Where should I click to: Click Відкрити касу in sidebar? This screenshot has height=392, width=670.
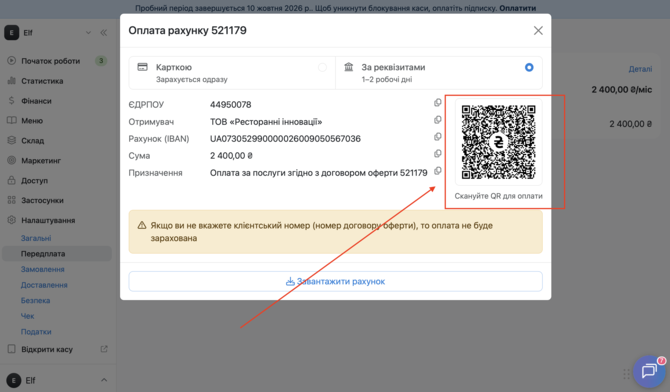click(47, 349)
